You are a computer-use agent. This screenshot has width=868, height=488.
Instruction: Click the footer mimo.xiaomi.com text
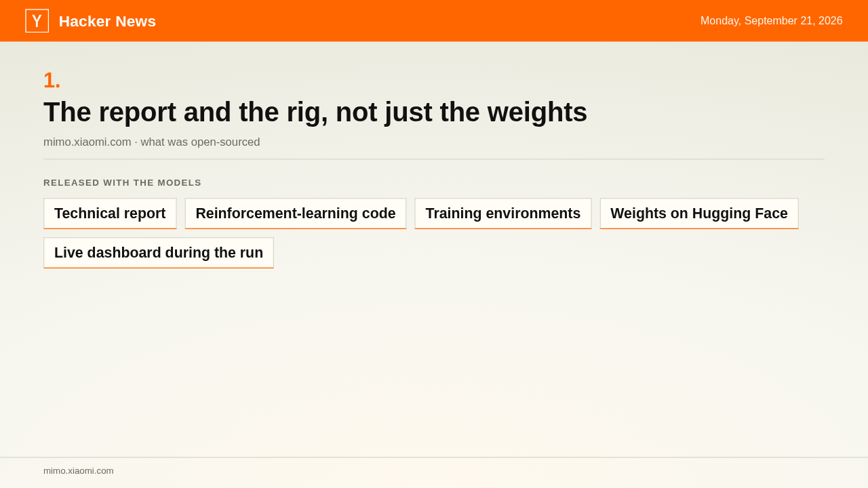pos(79,470)
